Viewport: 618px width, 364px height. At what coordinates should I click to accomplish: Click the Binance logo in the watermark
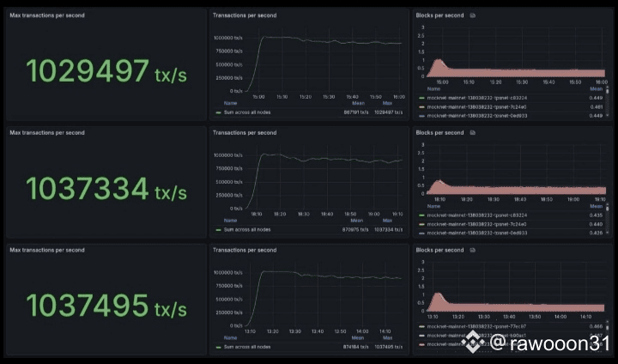coord(473,342)
